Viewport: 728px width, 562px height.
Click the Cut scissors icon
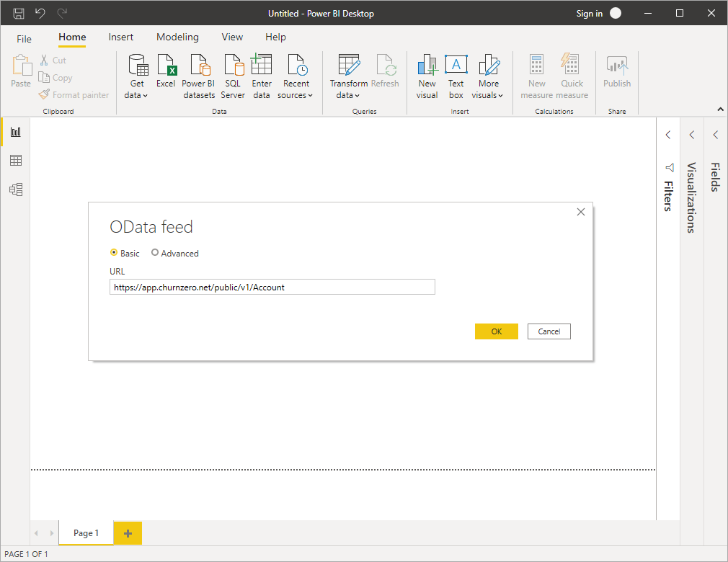pyautogui.click(x=44, y=60)
